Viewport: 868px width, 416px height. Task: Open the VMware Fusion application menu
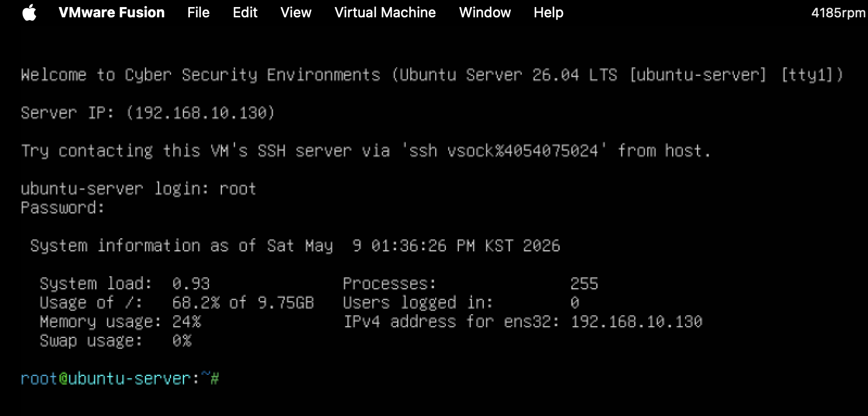point(111,12)
